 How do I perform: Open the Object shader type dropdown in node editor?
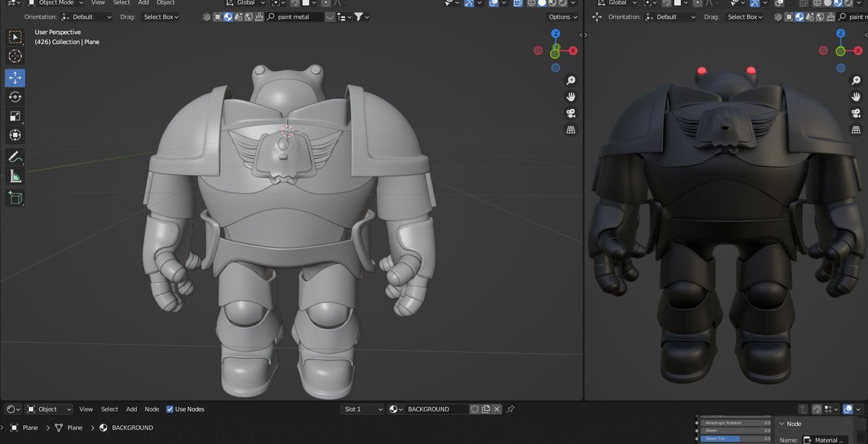(48, 409)
